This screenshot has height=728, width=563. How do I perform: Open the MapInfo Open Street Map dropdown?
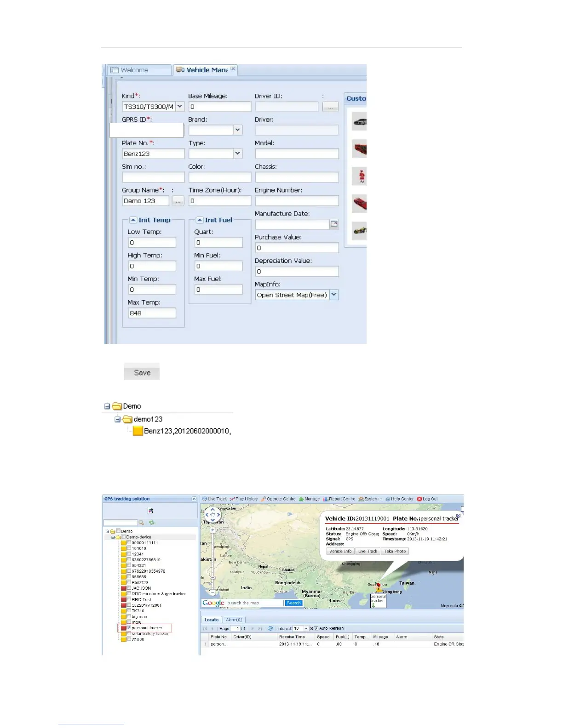tap(334, 295)
